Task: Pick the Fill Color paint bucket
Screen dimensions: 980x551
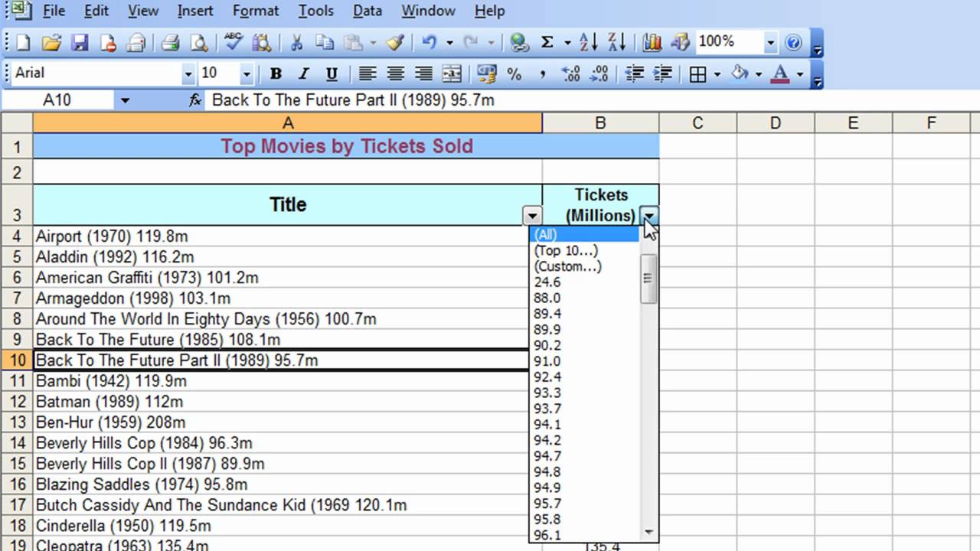Action: 740,74
